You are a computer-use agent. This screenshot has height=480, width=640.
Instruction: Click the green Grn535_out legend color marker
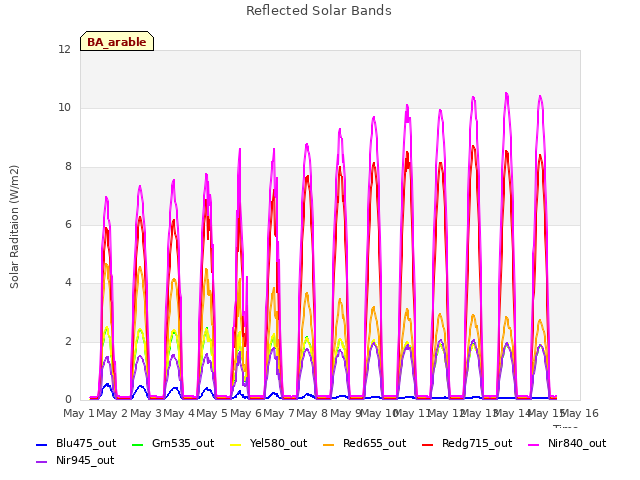point(138,445)
